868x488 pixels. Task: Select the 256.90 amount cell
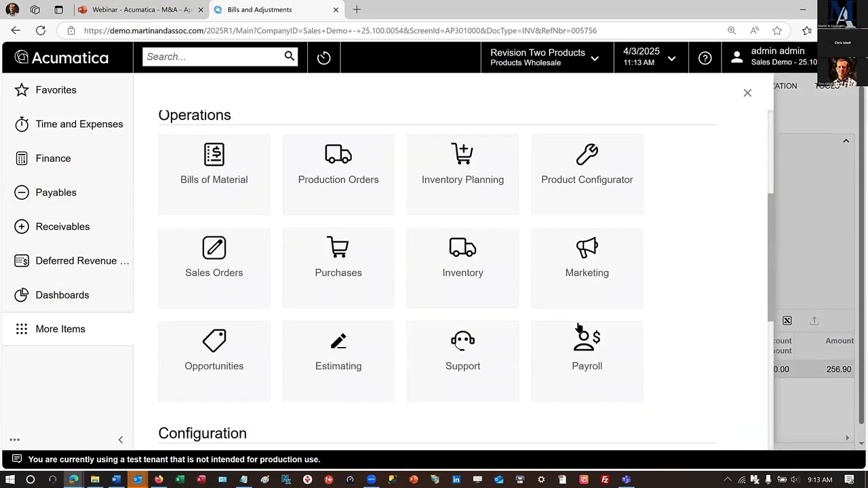tap(838, 369)
